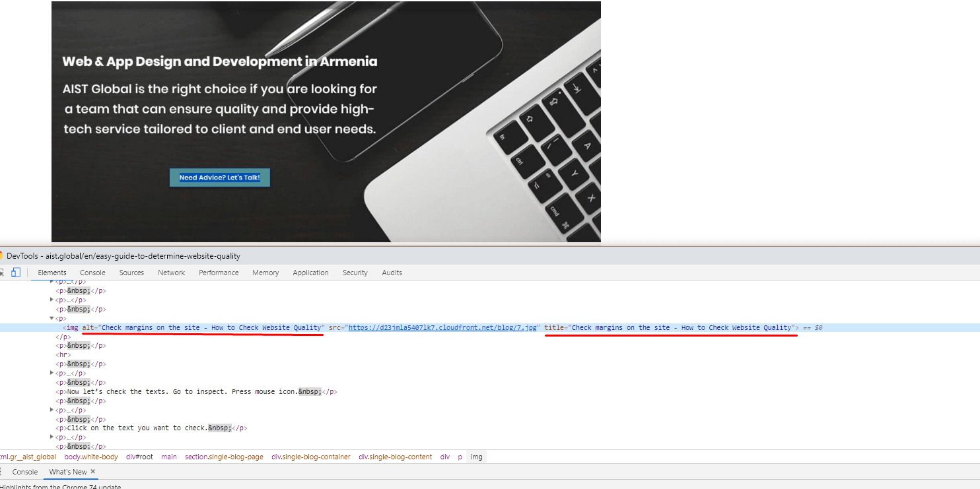Select div.single-blog-container breadcrumb

pyautogui.click(x=311, y=457)
